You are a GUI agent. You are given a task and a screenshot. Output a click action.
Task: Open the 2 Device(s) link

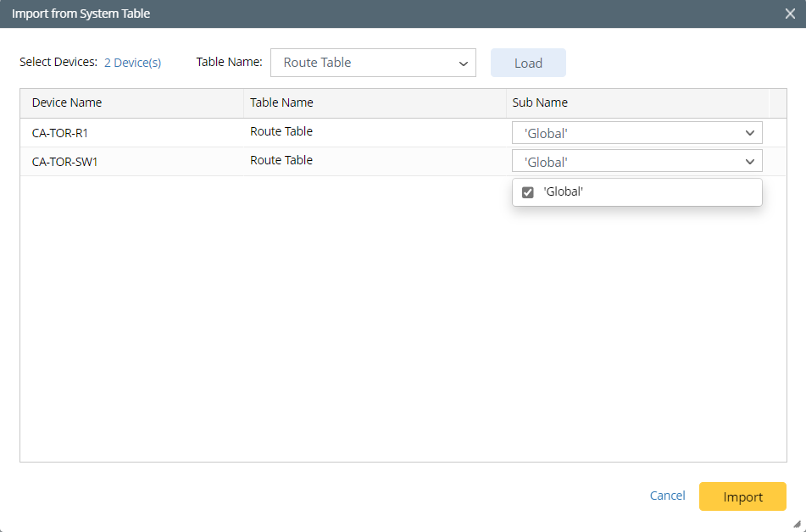pyautogui.click(x=132, y=63)
